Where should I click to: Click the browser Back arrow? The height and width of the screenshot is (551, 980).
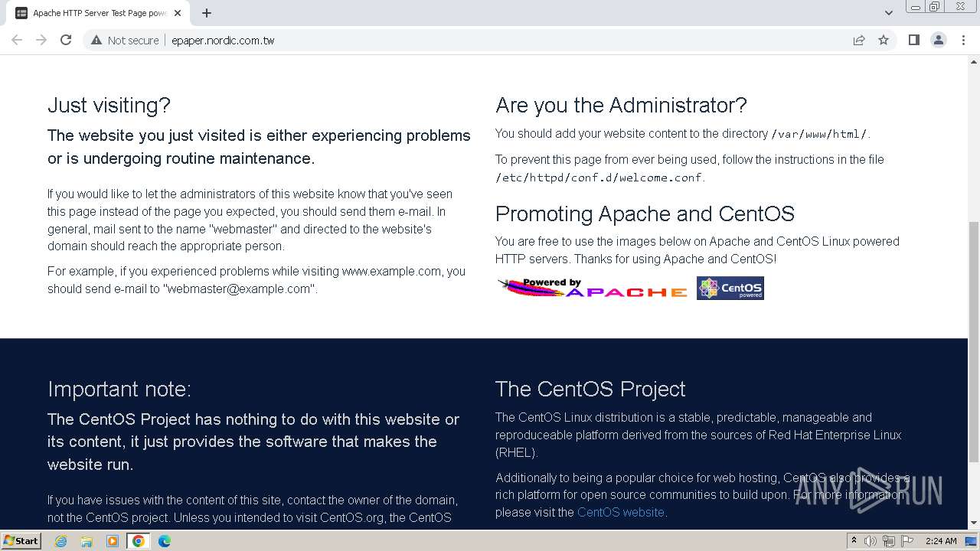click(x=17, y=40)
